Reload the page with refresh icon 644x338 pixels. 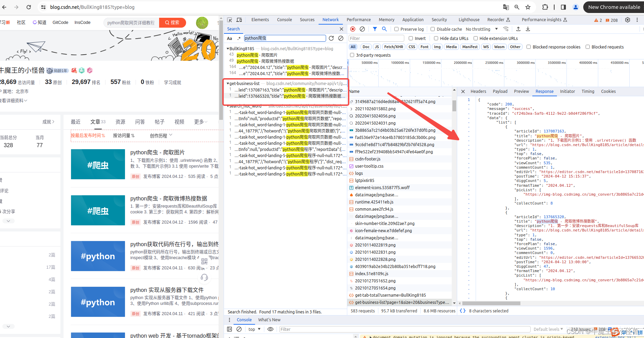coord(29,7)
